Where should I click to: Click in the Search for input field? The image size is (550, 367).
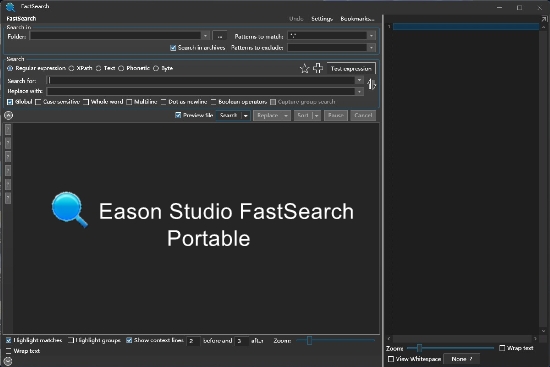coord(201,80)
